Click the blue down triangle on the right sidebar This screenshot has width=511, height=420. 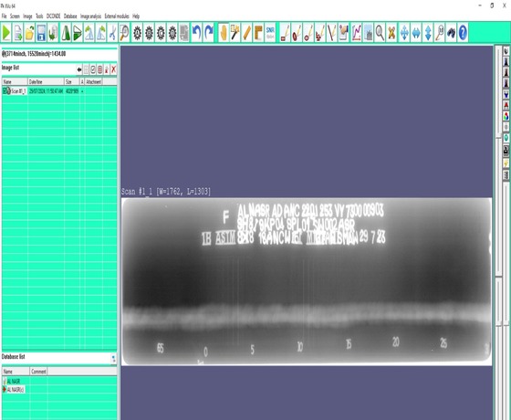tap(506, 95)
